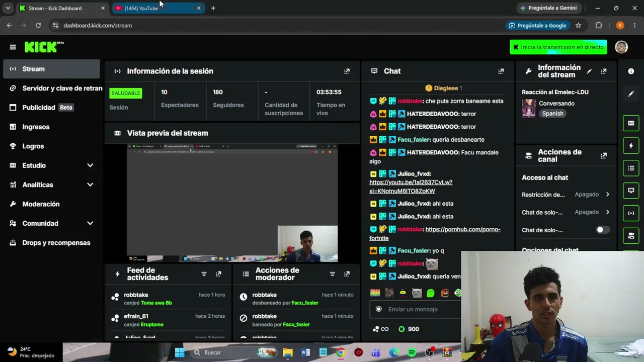Click the 900 Kicks balance

point(409,329)
